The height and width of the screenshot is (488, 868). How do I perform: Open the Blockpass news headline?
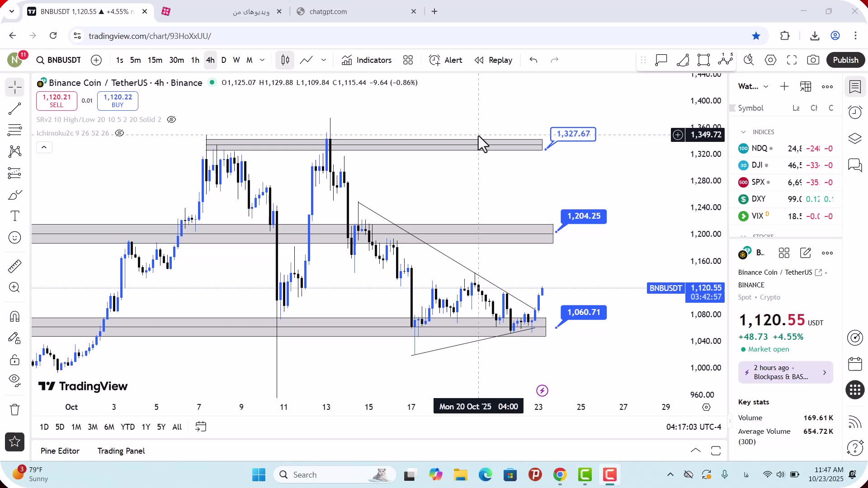click(x=785, y=372)
